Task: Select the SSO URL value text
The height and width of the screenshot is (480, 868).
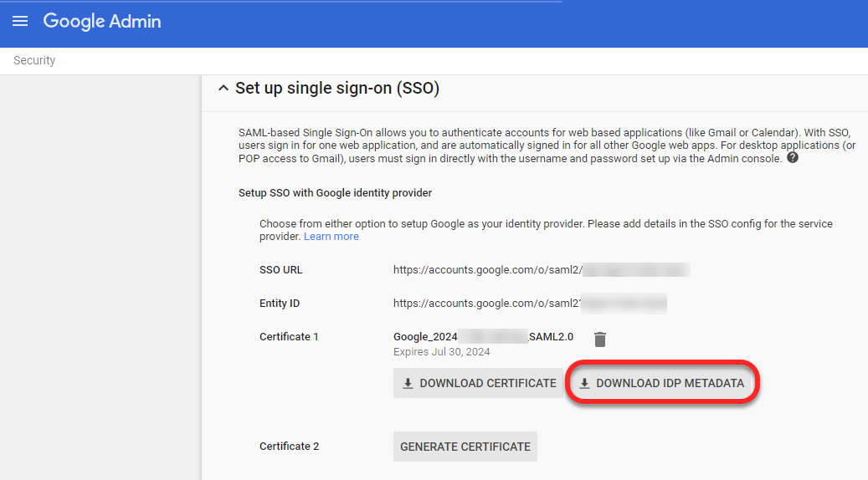Action: [x=542, y=270]
